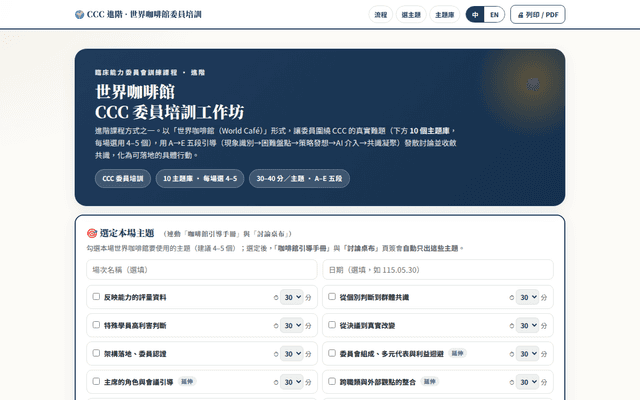The height and width of the screenshot is (400, 640).
Task: Open minutes dropdown for 主席的角色與會議引導
Action: [292, 382]
